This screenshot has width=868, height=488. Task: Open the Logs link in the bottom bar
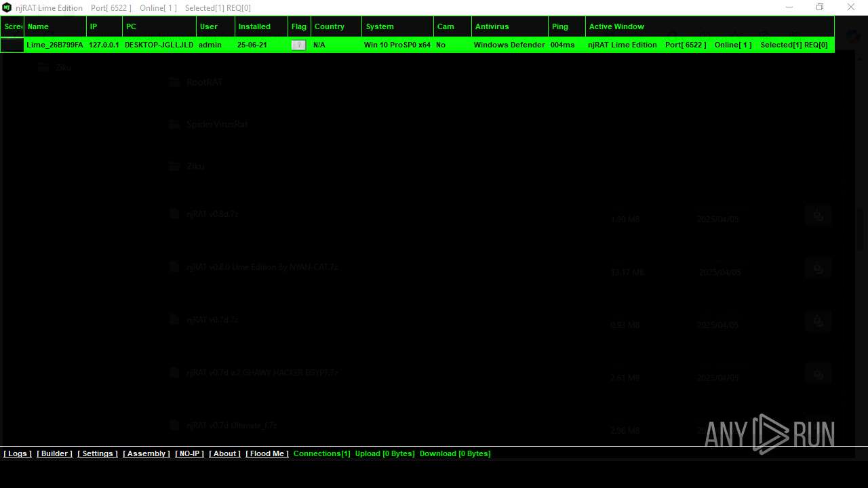[18, 453]
